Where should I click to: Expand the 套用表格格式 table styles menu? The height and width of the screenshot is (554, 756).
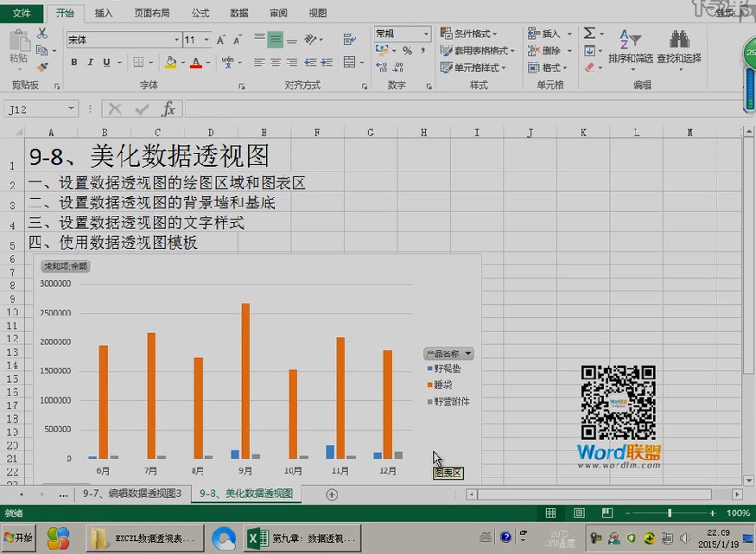[x=477, y=51]
